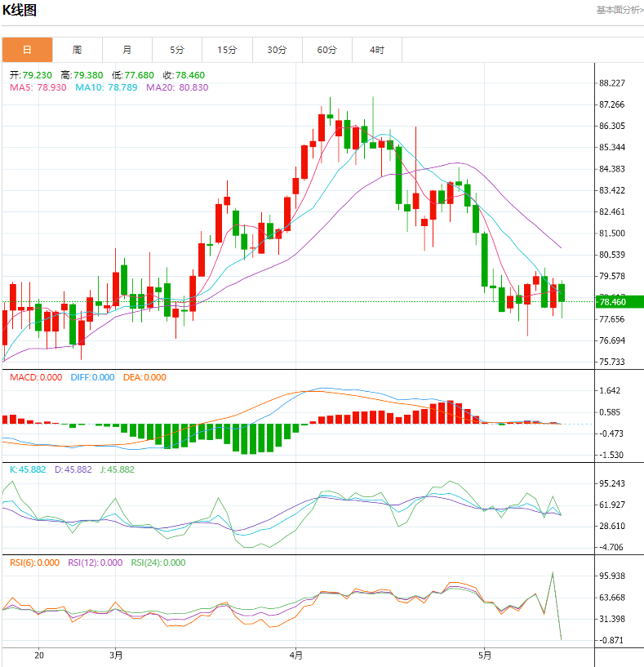Screen dimensions: 644x667
Task: Click the K线图 chart title
Action: 20,10
